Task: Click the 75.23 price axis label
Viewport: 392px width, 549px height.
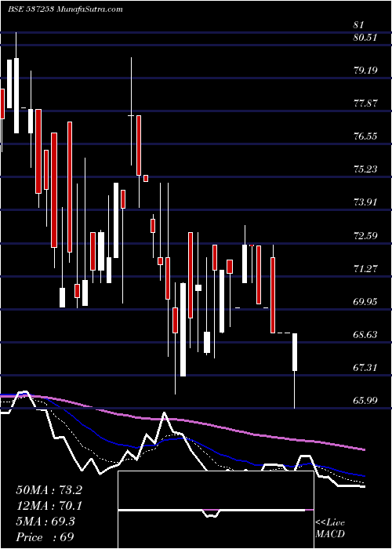Action: coord(365,169)
